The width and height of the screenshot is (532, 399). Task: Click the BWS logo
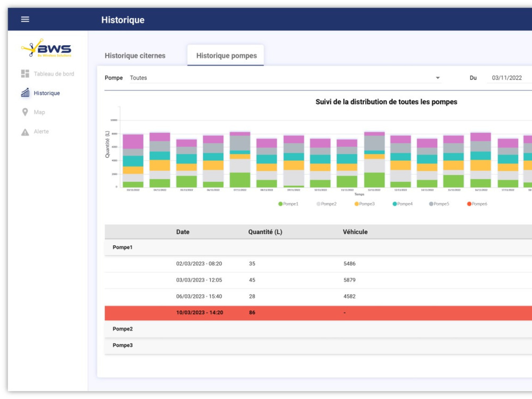[x=46, y=48]
